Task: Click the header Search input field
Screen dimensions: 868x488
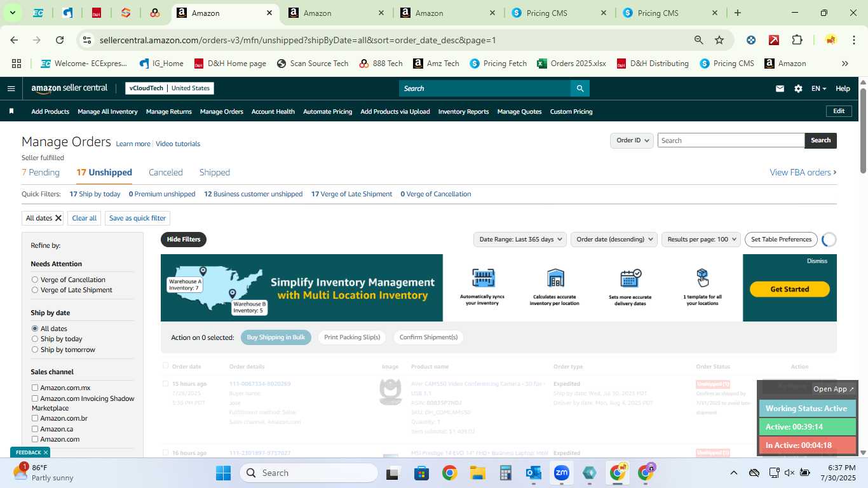Action: coord(484,88)
